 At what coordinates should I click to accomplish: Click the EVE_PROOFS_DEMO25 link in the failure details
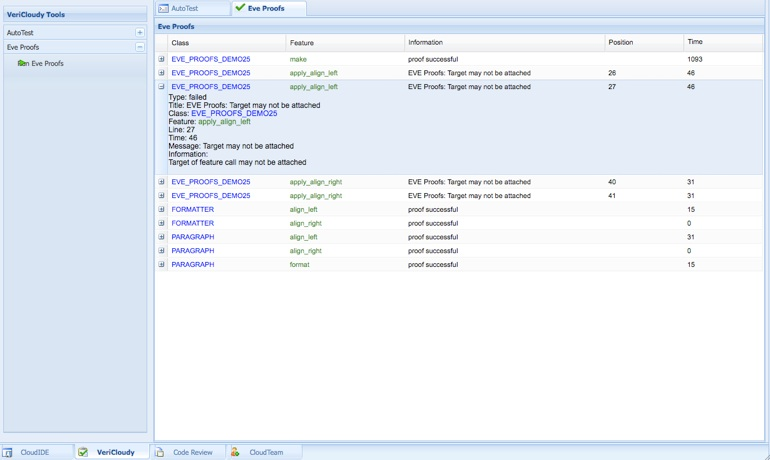coord(234,113)
